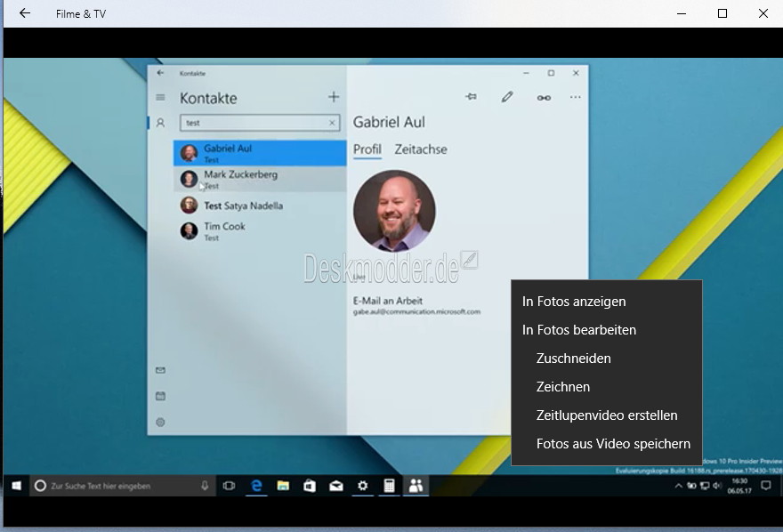This screenshot has width=783, height=532.
Task: Show hidden tray icons chevron
Action: (x=678, y=486)
